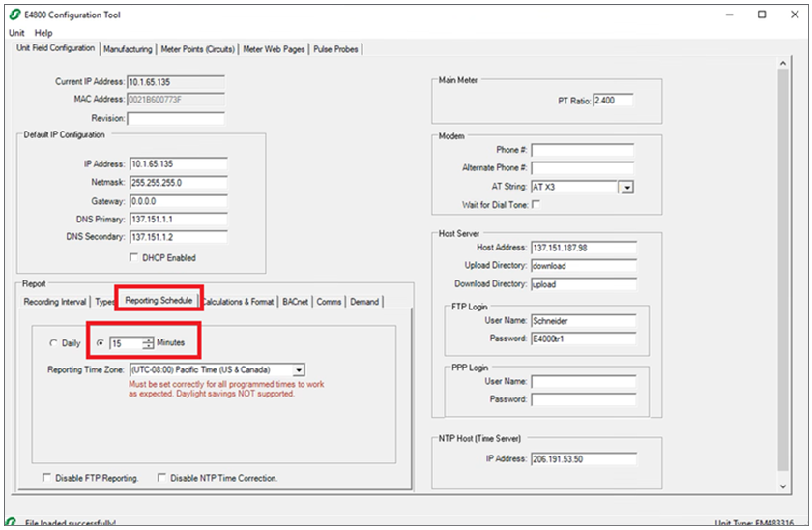The height and width of the screenshot is (530, 812).
Task: Check Disable NTP Time Correction
Action: (x=161, y=477)
